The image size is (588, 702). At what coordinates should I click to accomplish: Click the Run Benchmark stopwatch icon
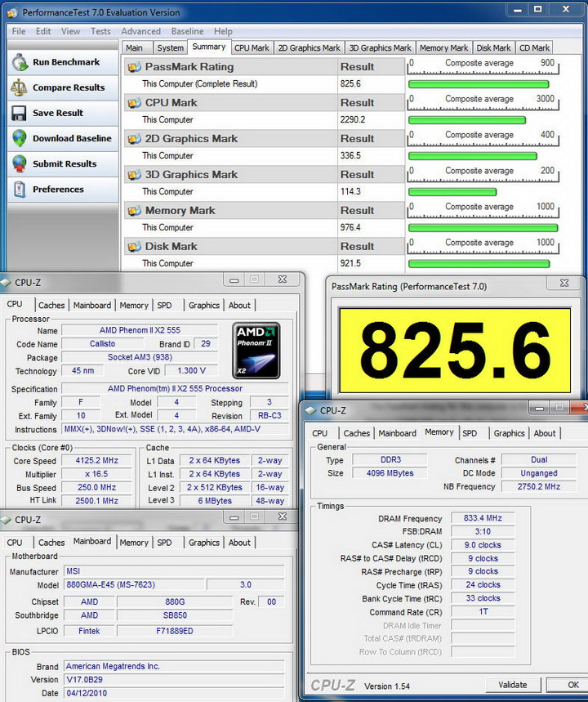[x=20, y=62]
